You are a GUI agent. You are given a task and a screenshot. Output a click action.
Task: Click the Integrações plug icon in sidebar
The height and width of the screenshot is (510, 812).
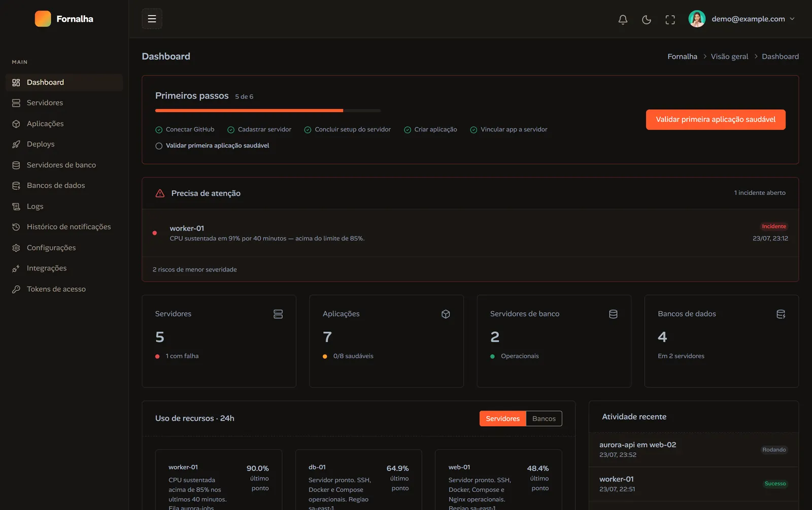(16, 268)
